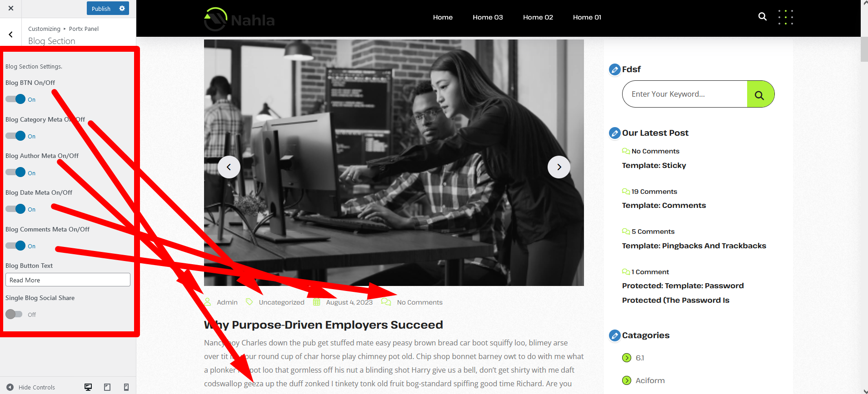Show next slide in post image slider
The height and width of the screenshot is (394, 868).
click(559, 167)
